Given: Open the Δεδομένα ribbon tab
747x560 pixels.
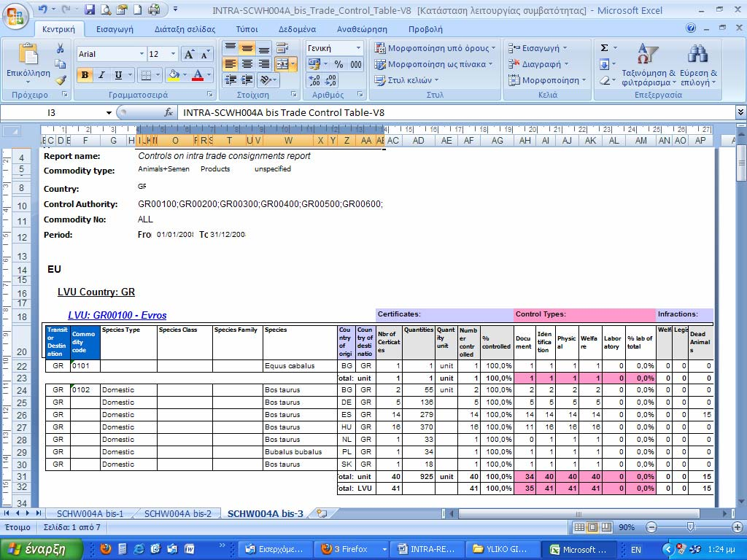Looking at the screenshot, I should pos(298,29).
